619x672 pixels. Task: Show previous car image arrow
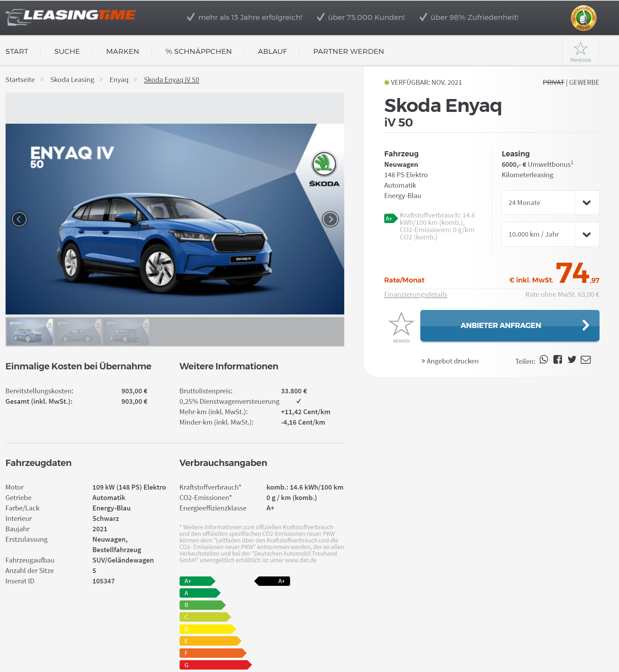[x=19, y=219]
